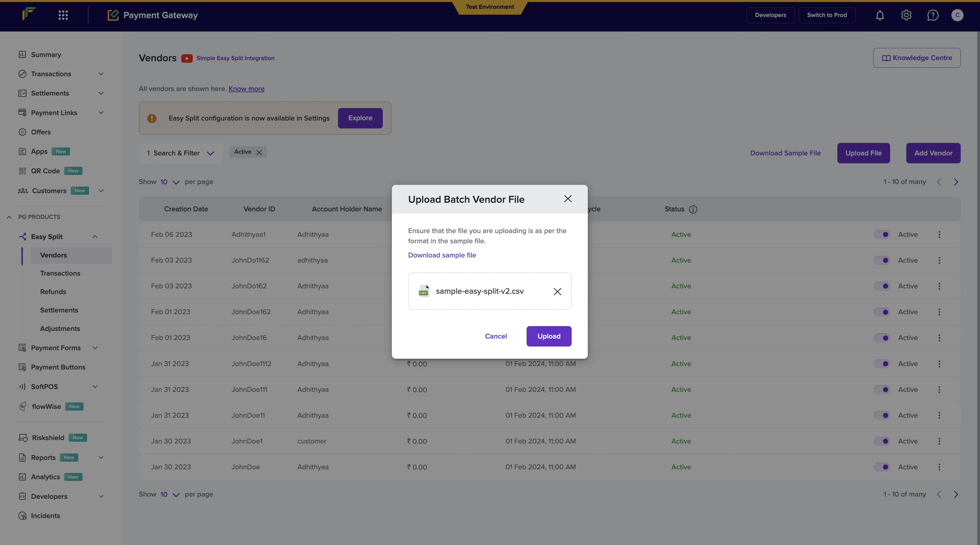The height and width of the screenshot is (545, 980).
Task: Open the settings gear icon
Action: 906,15
